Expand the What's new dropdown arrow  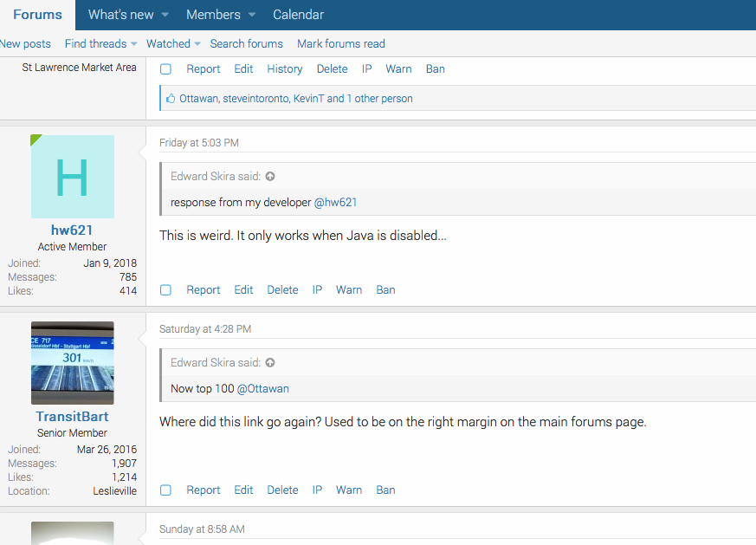coord(165,15)
